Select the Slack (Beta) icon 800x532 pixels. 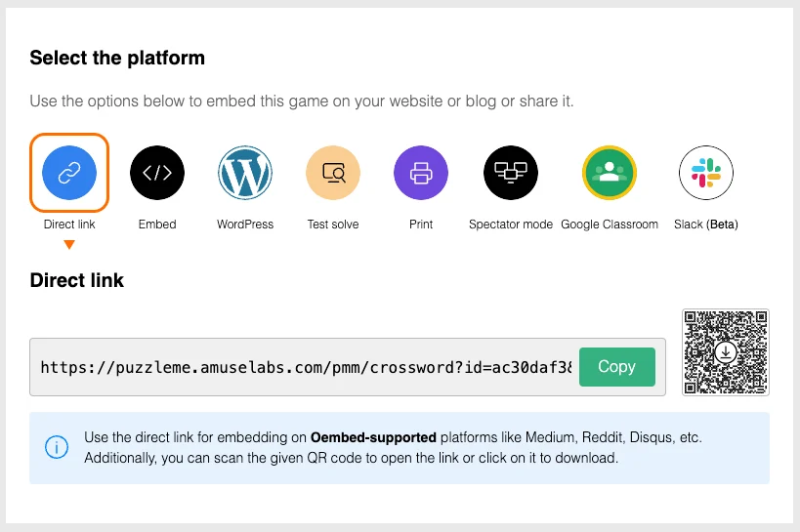point(706,173)
